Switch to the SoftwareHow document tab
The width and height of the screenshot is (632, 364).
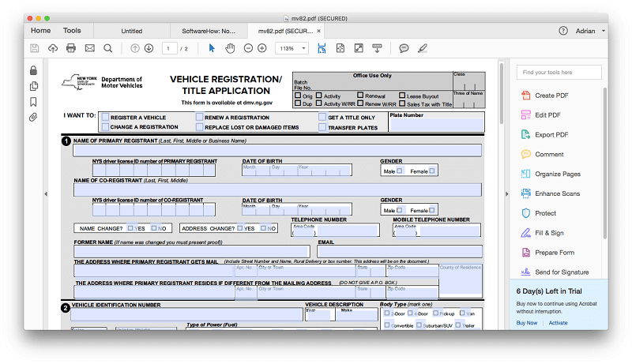(209, 31)
